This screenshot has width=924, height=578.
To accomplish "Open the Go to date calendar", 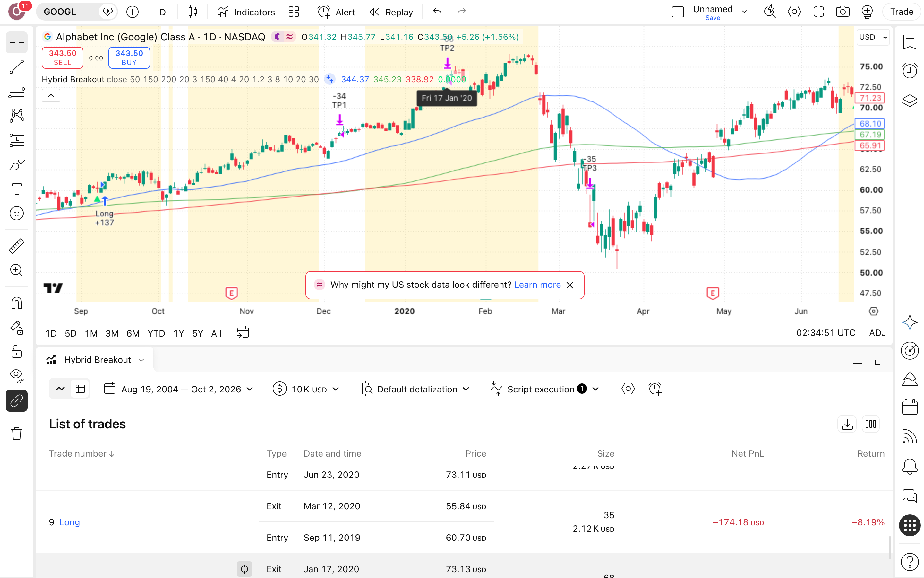I will pos(243,333).
